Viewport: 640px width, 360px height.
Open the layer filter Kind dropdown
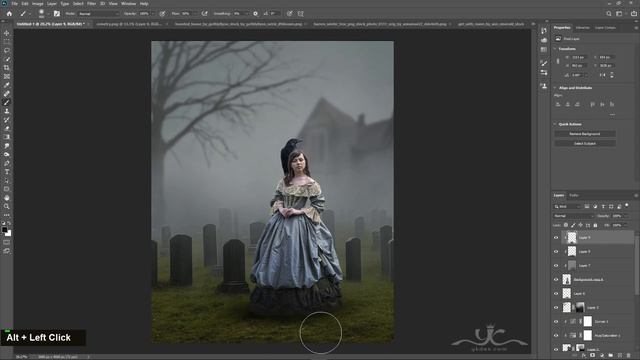pos(568,206)
